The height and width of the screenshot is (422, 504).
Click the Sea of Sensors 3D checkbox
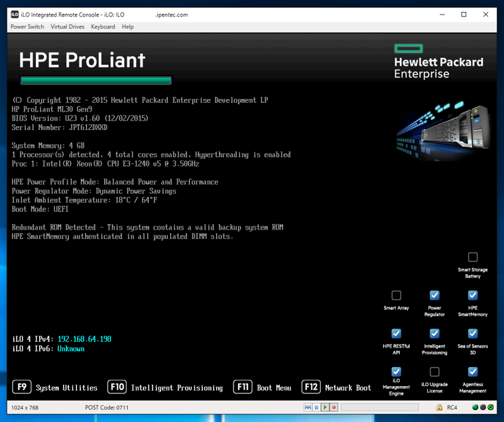pos(472,334)
